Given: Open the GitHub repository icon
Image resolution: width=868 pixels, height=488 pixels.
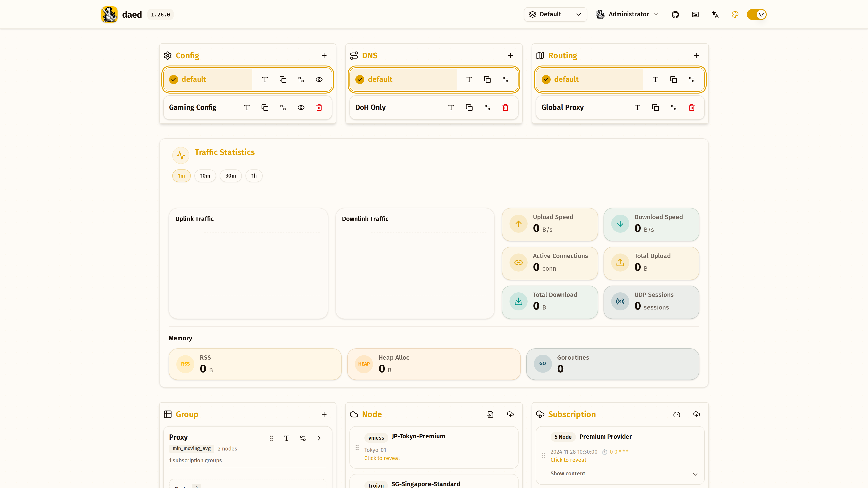Looking at the screenshot, I should pyautogui.click(x=675, y=14).
